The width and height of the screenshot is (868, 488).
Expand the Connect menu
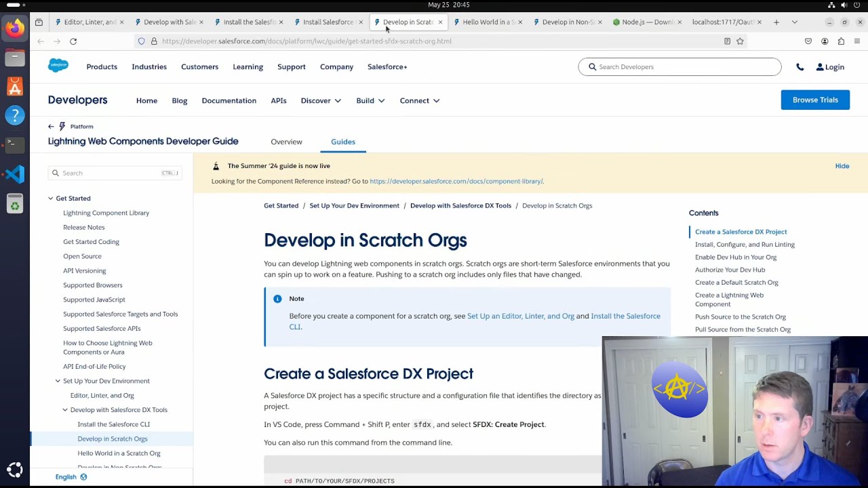pyautogui.click(x=420, y=100)
